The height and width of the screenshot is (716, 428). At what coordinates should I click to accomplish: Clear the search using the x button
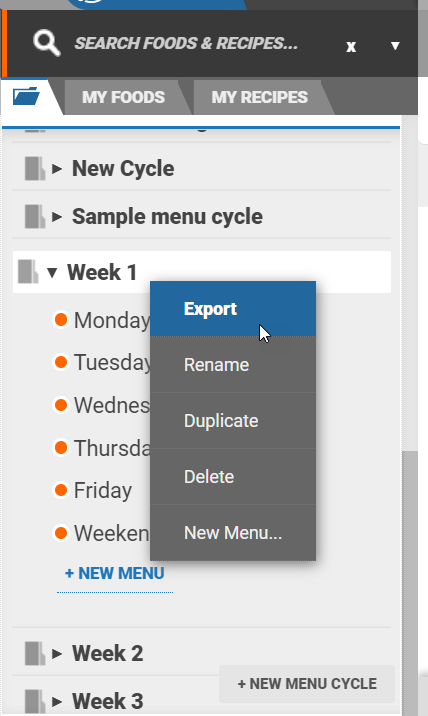click(x=351, y=47)
